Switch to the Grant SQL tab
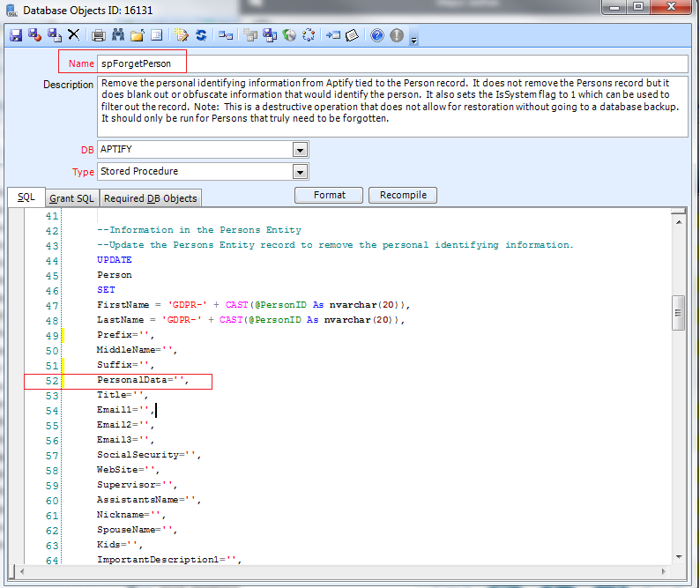 (x=72, y=198)
